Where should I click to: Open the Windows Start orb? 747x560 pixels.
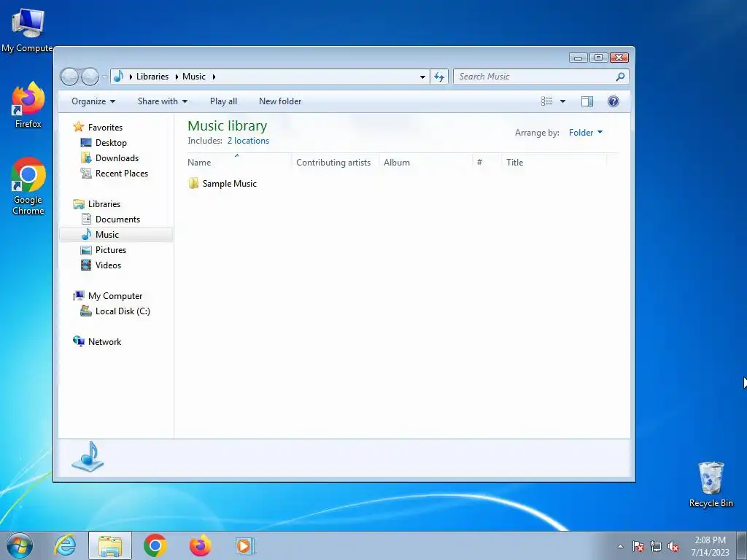point(20,545)
